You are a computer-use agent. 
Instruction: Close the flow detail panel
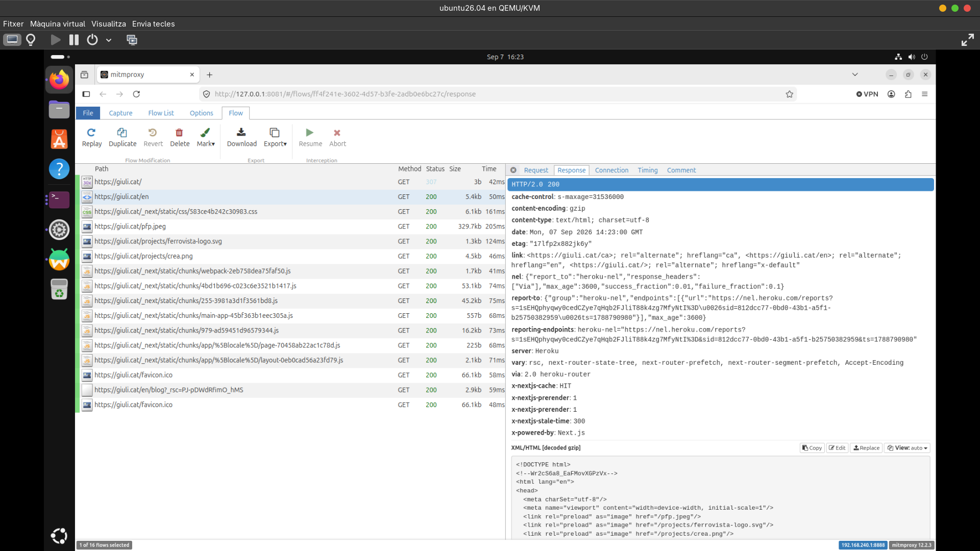click(x=513, y=170)
